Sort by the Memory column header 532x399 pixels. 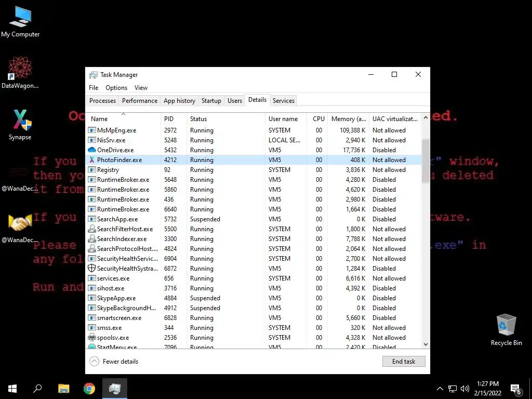point(348,119)
